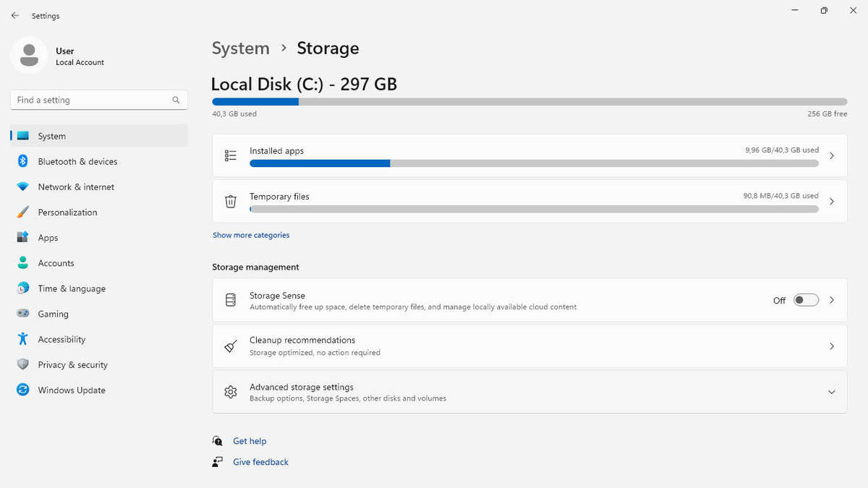This screenshot has height=488, width=868.
Task: Click the Privacy & security shield icon
Action: coord(23,364)
